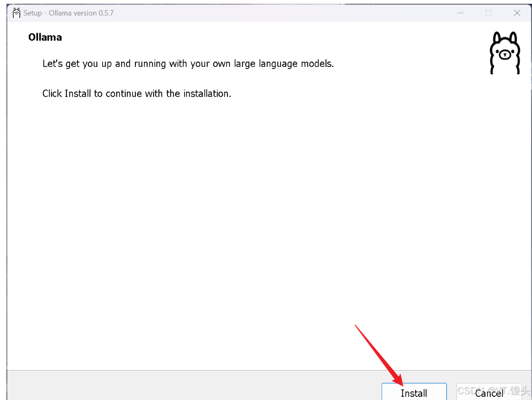This screenshot has width=532, height=400.
Task: Open the title bar Ollama setup icon
Action: pyautogui.click(x=16, y=13)
